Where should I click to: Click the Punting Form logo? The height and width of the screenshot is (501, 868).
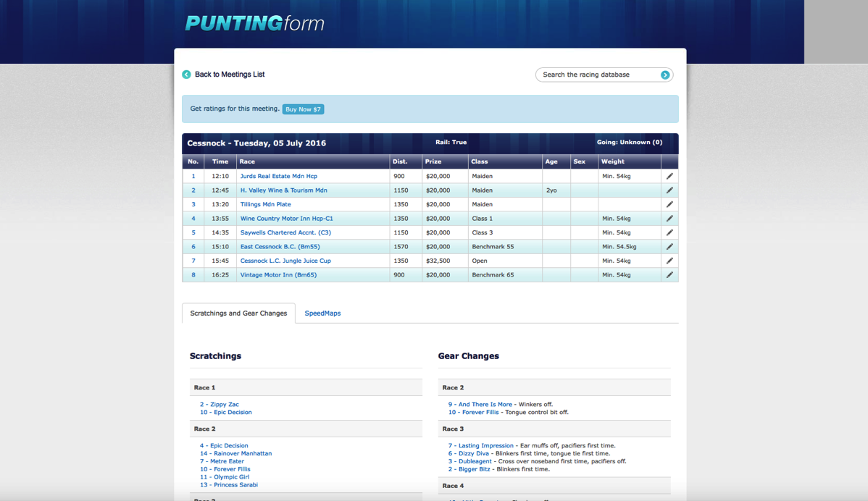pos(254,23)
